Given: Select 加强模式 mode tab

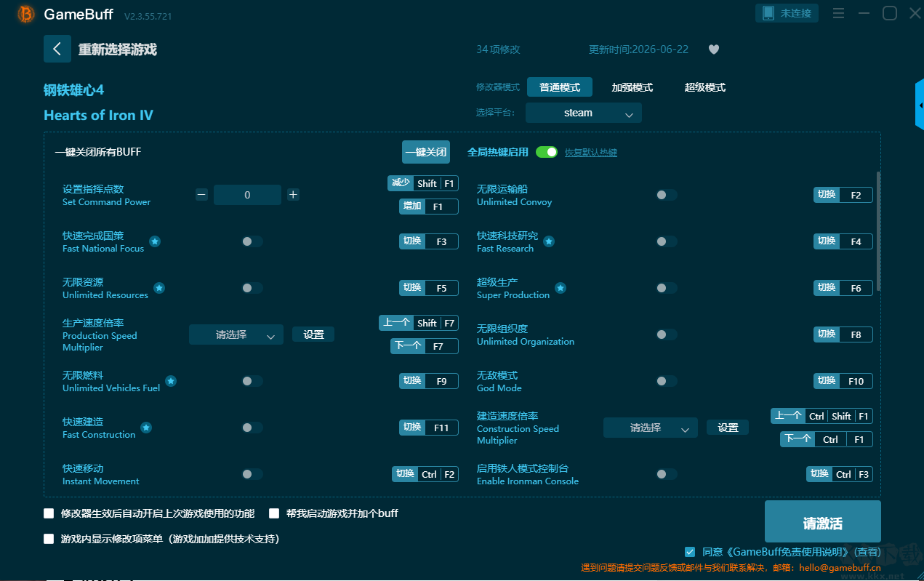Looking at the screenshot, I should click(632, 87).
